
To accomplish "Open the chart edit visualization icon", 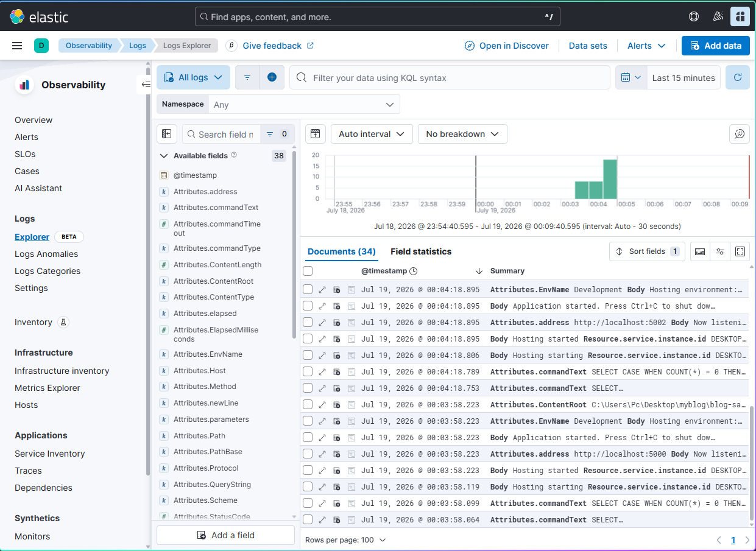I will (740, 134).
